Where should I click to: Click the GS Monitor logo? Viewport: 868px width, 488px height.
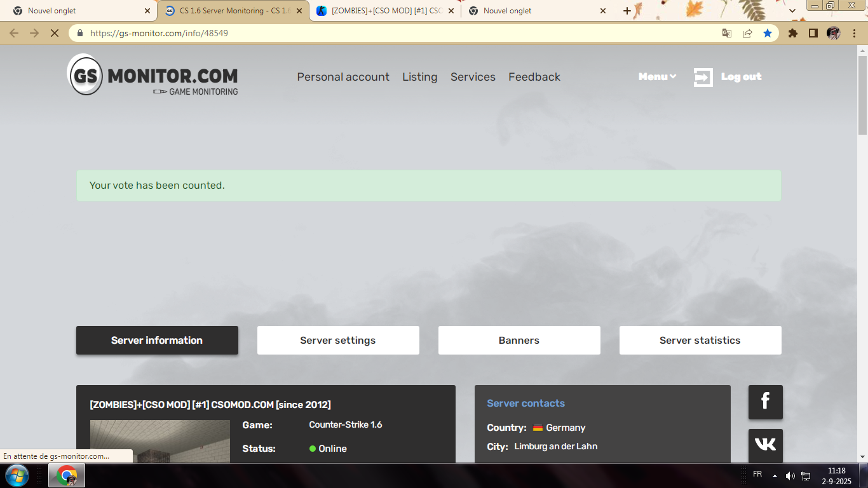click(x=153, y=75)
